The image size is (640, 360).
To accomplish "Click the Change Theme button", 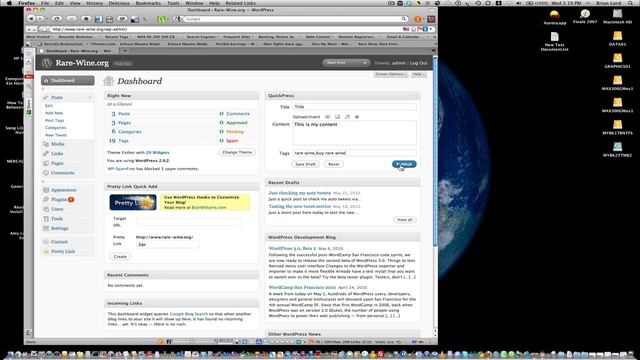I will tap(237, 152).
